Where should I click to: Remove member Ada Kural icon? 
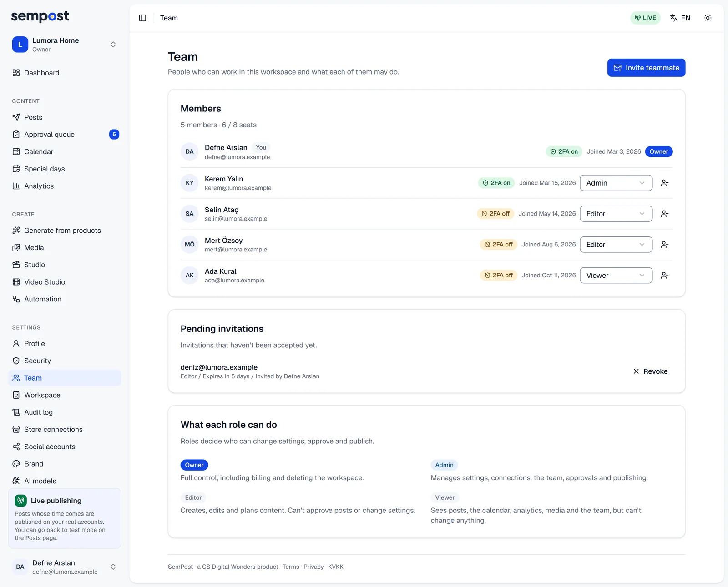pos(665,276)
